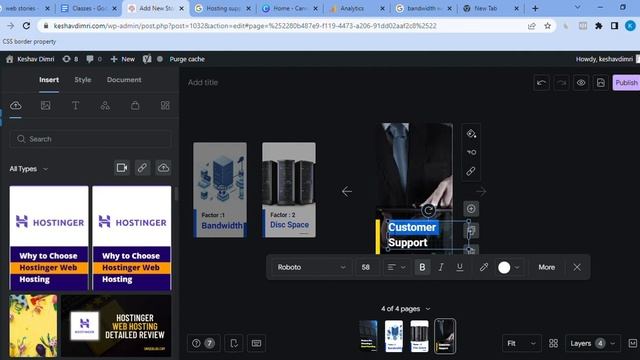Click the insert-by-link icon button
The width and height of the screenshot is (640, 360).
[x=142, y=168]
